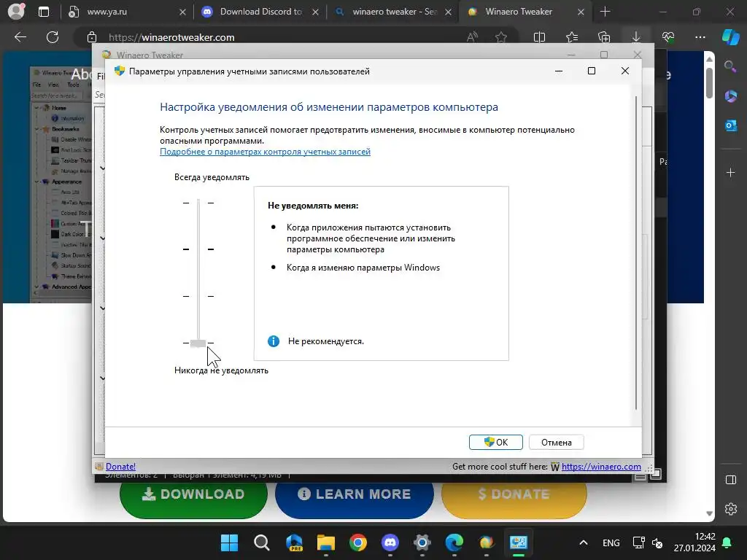Image resolution: width=747 pixels, height=560 pixels.
Task: Toggle Read aloud icon in address bar
Action: point(472,37)
